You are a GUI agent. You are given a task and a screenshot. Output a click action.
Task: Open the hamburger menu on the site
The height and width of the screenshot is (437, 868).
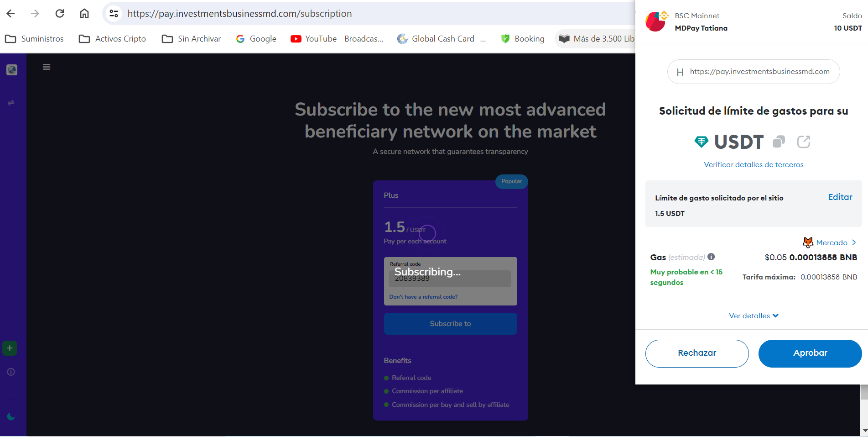click(47, 67)
